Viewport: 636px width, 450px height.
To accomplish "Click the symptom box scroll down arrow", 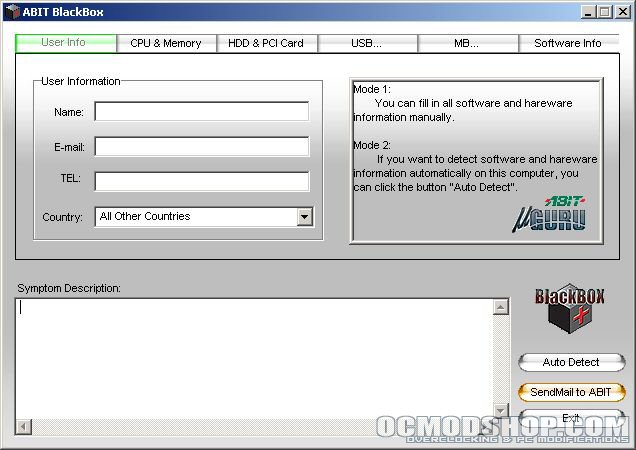I will (501, 411).
